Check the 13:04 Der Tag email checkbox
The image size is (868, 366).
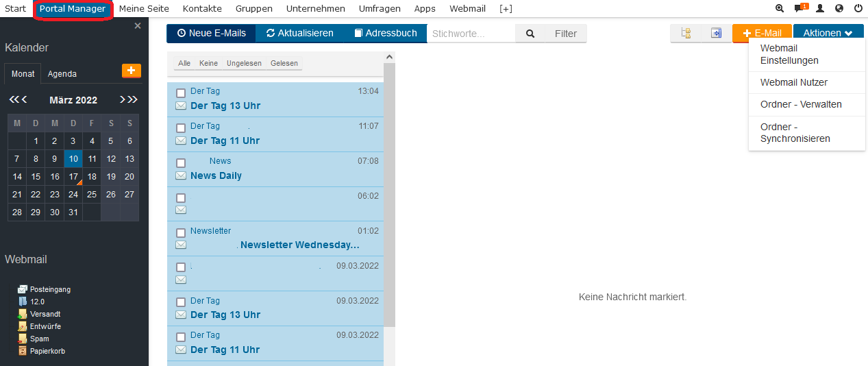tap(181, 93)
